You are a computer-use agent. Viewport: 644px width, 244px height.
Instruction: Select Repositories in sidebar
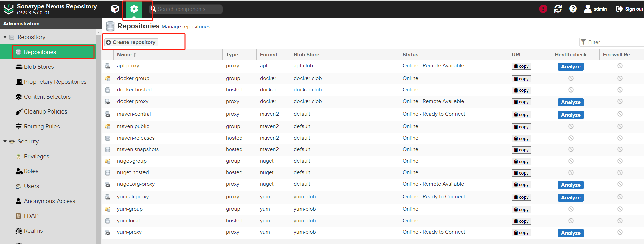pyautogui.click(x=48, y=52)
